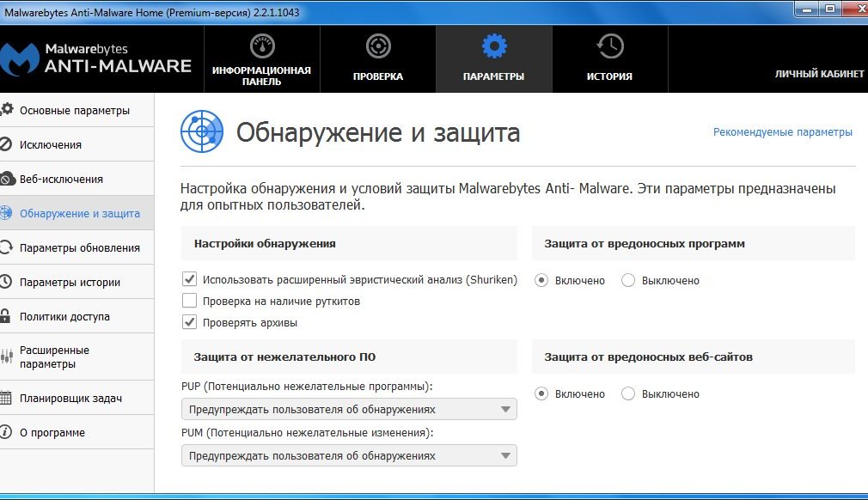Click the cloud icon beside Веб-исключения
The image size is (868, 500).
pos(7,179)
